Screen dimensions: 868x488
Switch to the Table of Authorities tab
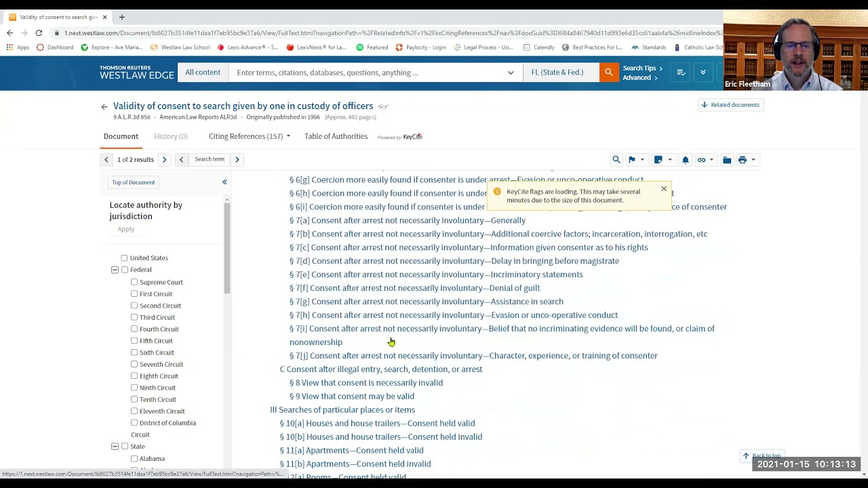point(336,136)
